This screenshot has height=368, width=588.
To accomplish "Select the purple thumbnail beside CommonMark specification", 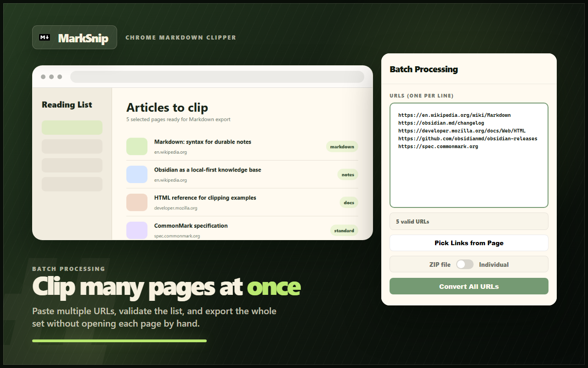I will (137, 230).
